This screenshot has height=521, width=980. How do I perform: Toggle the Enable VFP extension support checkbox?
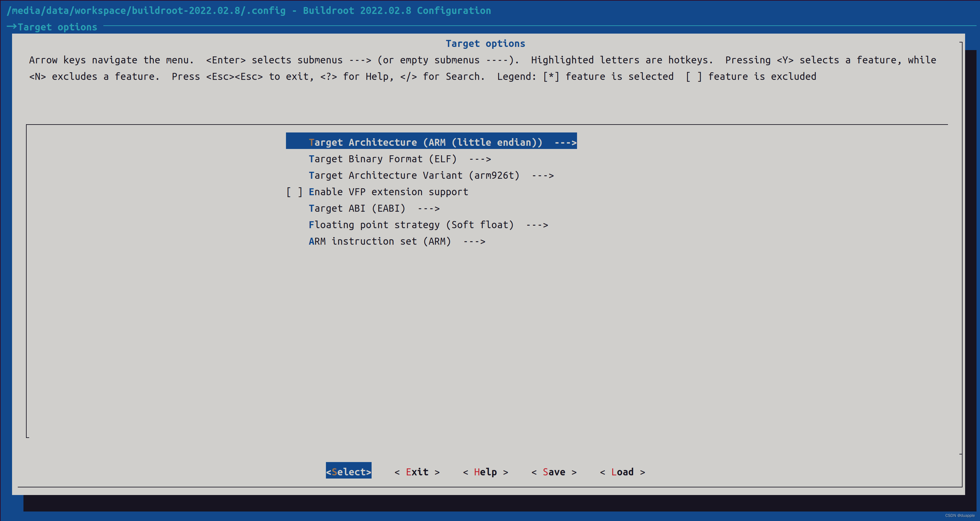(294, 192)
